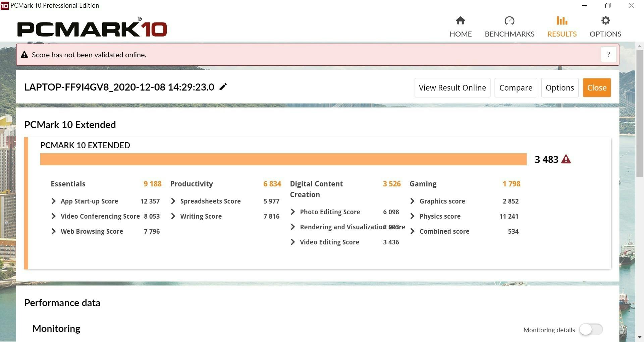This screenshot has width=644, height=342.
Task: Click the Compare button
Action: coord(516,88)
